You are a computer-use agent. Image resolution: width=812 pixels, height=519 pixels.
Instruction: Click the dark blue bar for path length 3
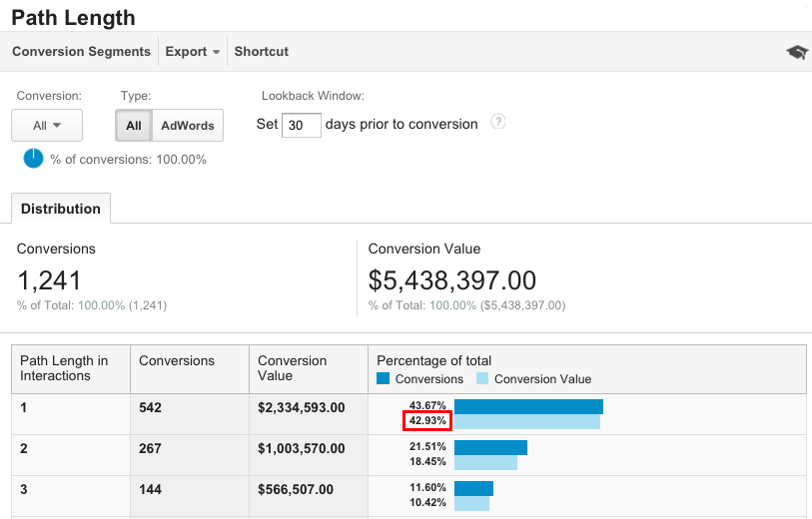point(473,488)
